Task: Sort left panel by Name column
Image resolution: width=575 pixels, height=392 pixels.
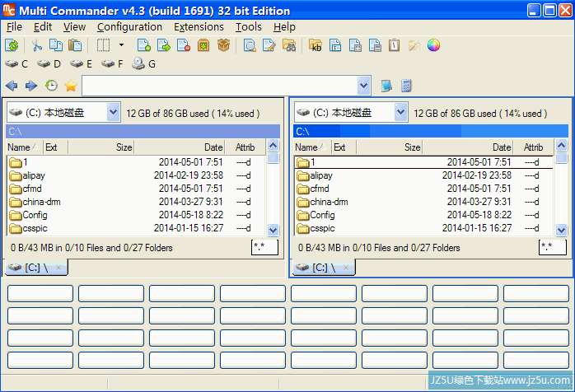Action: click(24, 147)
